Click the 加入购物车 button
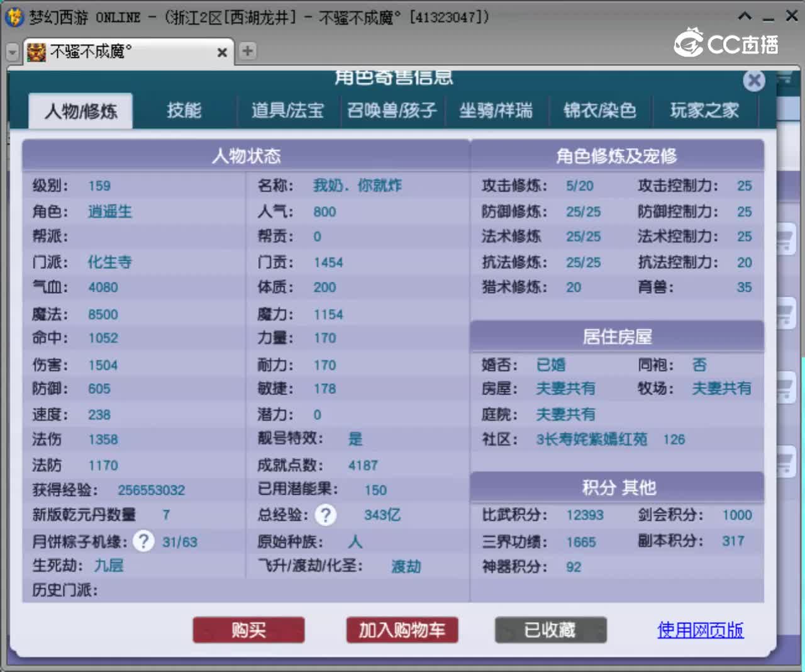Image resolution: width=805 pixels, height=672 pixels. 402,630
